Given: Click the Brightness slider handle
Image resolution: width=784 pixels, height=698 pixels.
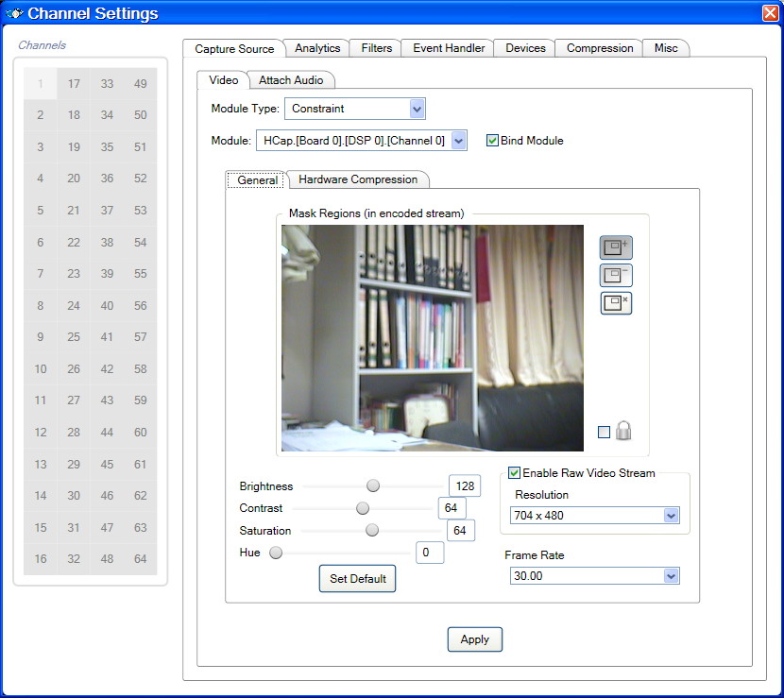Looking at the screenshot, I should coord(373,485).
